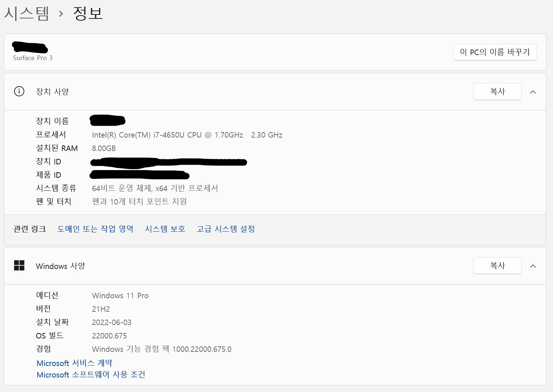Click the OS build value 22000.675
Screen dimensions: 553x392
[x=109, y=336]
